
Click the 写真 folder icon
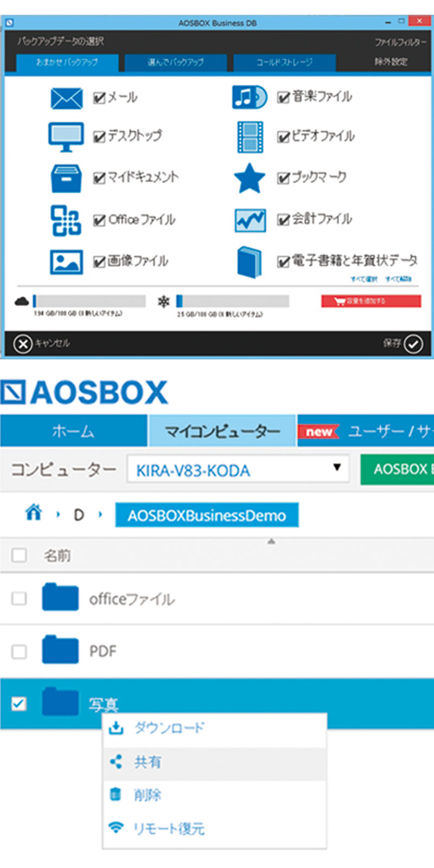(x=60, y=701)
